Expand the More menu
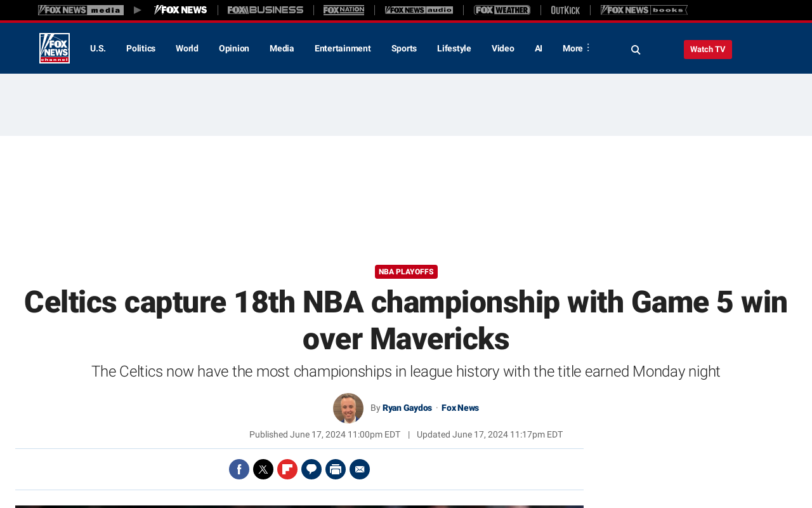Viewport: 812px width, 508px height. pyautogui.click(x=577, y=48)
